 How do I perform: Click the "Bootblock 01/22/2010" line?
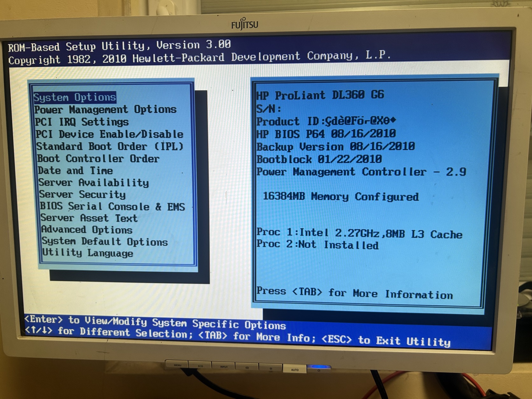tap(319, 159)
